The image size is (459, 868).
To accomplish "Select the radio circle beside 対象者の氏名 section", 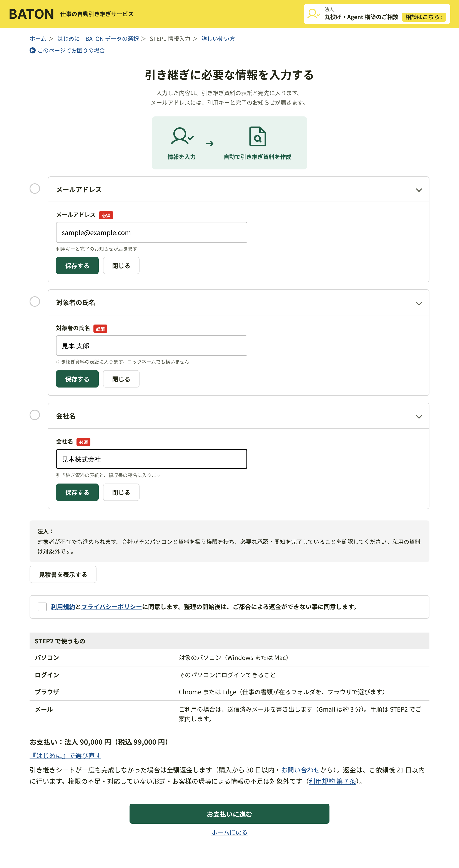I will (35, 301).
